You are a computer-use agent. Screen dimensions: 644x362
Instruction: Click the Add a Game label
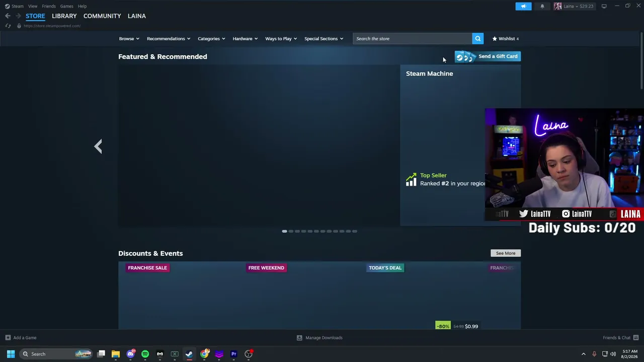25,338
